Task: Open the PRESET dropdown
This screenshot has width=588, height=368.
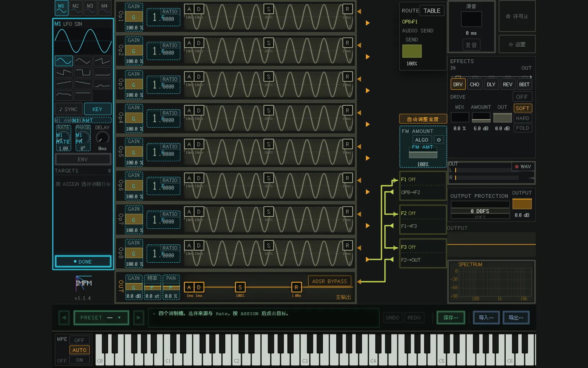Action: click(x=101, y=318)
